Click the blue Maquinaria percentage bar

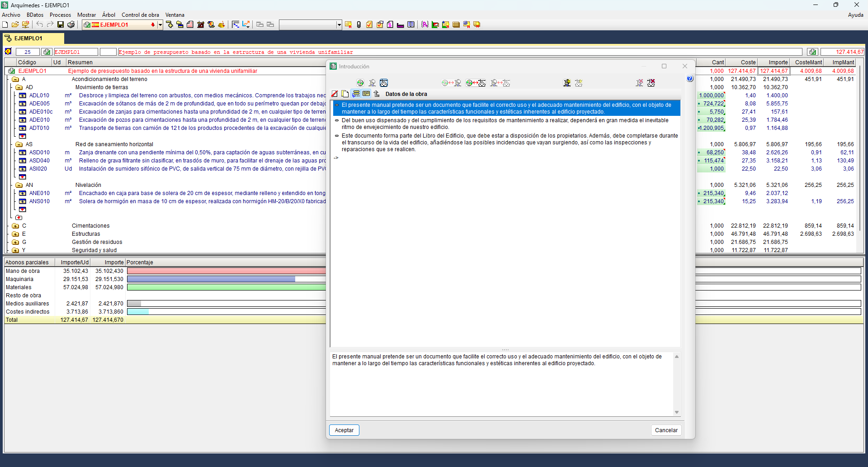point(211,279)
